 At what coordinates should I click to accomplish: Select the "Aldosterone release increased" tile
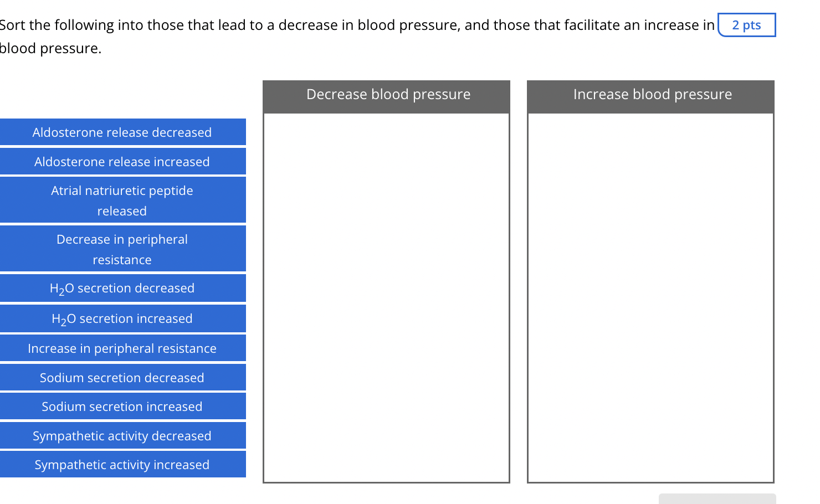122,161
